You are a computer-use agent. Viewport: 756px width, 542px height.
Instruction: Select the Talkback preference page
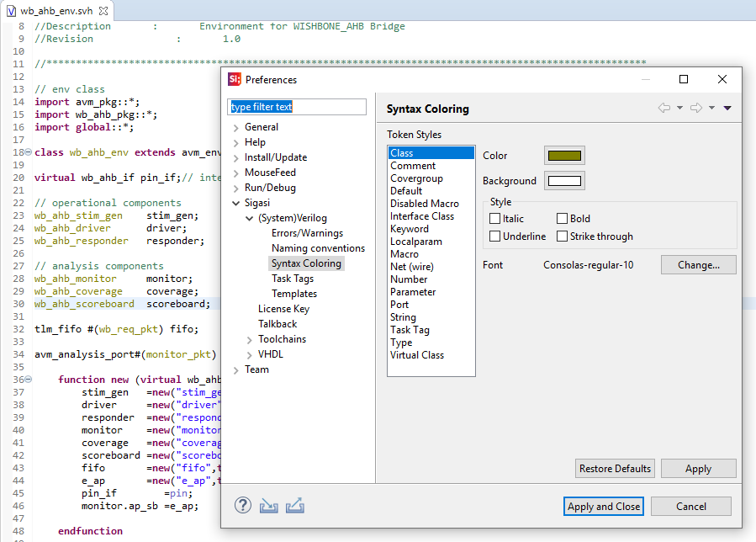tap(278, 324)
